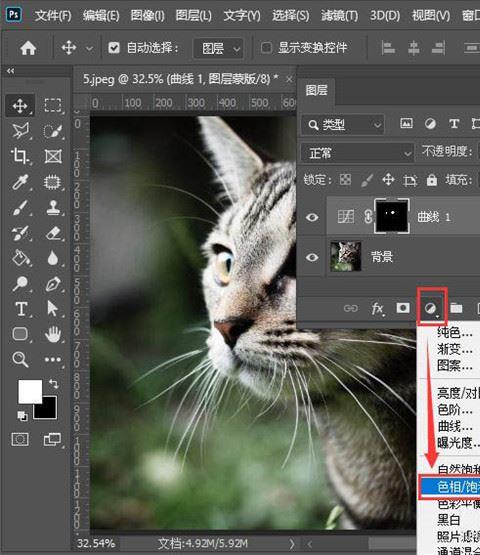Screen dimensions: 480x555
Task: Toggle filter for adjustment layers
Action: pyautogui.click(x=430, y=124)
